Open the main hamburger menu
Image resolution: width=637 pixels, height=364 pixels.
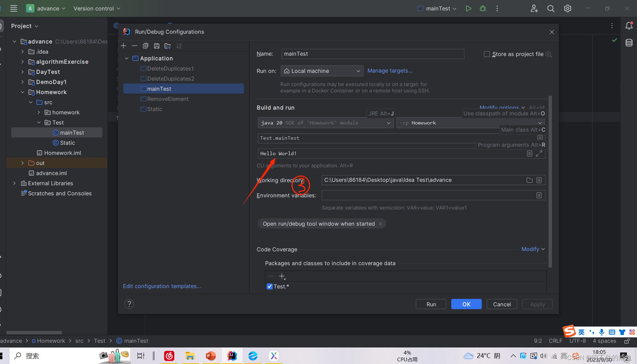tap(14, 8)
